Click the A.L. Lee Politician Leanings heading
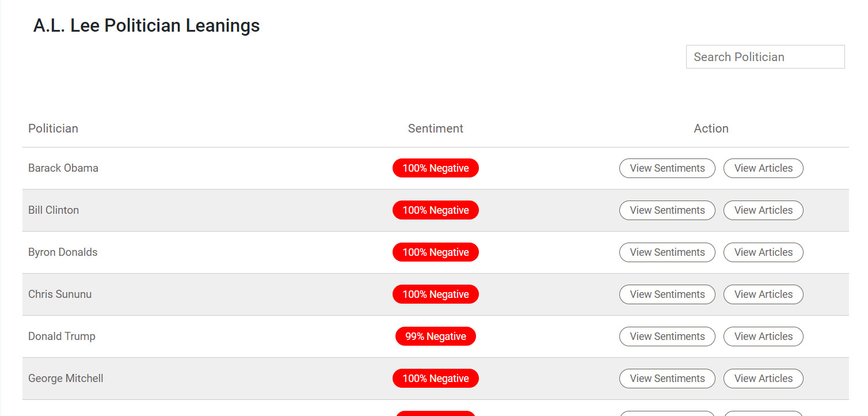The width and height of the screenshot is (868, 416). point(146,25)
